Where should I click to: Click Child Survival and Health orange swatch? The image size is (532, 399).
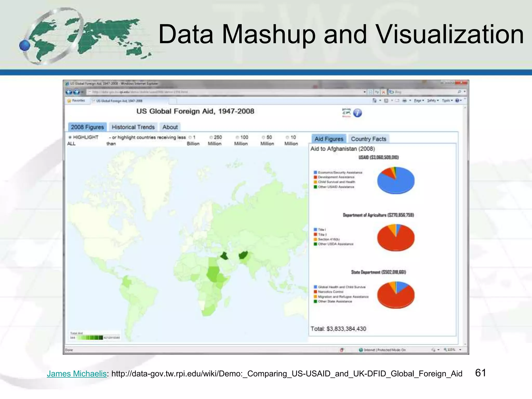pyautogui.click(x=315, y=182)
